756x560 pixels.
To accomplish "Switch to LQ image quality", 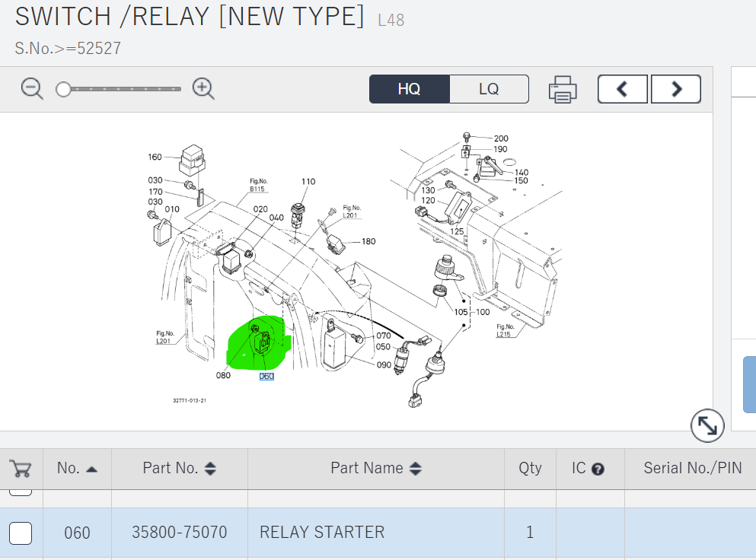I will tap(489, 89).
